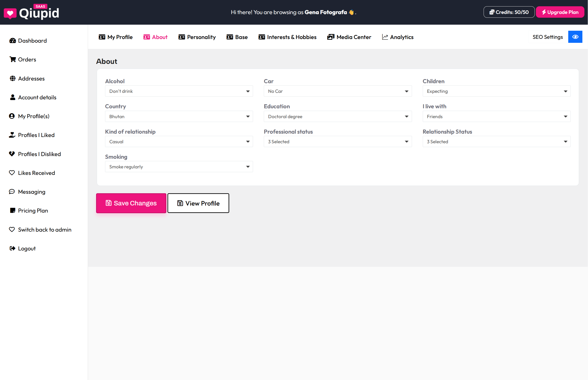
Task: Click the Upgrade Plan button
Action: pyautogui.click(x=560, y=12)
